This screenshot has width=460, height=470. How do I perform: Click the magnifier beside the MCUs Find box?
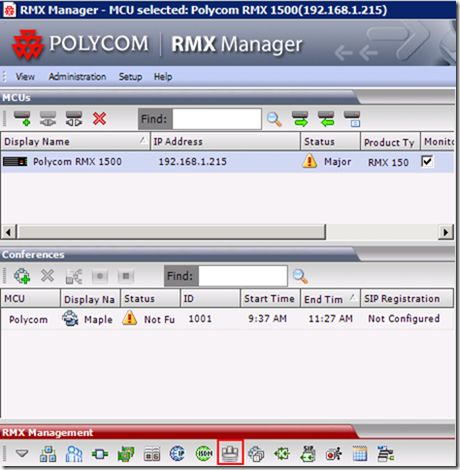[x=274, y=119]
